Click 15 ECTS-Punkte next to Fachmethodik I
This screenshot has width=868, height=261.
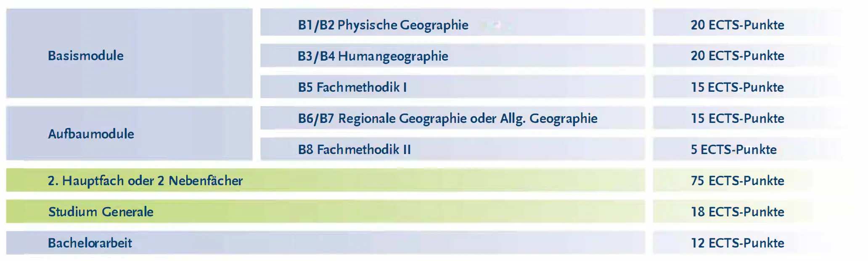737,87
